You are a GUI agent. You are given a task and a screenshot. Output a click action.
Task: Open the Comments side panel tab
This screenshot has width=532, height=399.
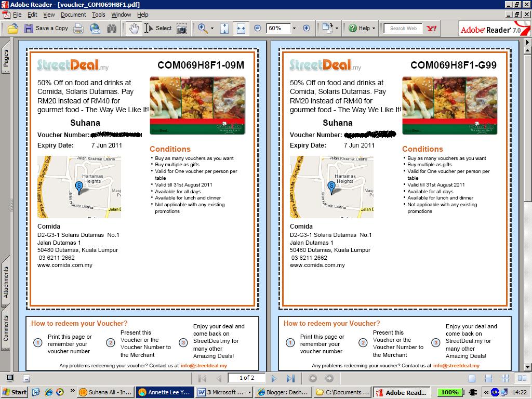click(x=5, y=328)
